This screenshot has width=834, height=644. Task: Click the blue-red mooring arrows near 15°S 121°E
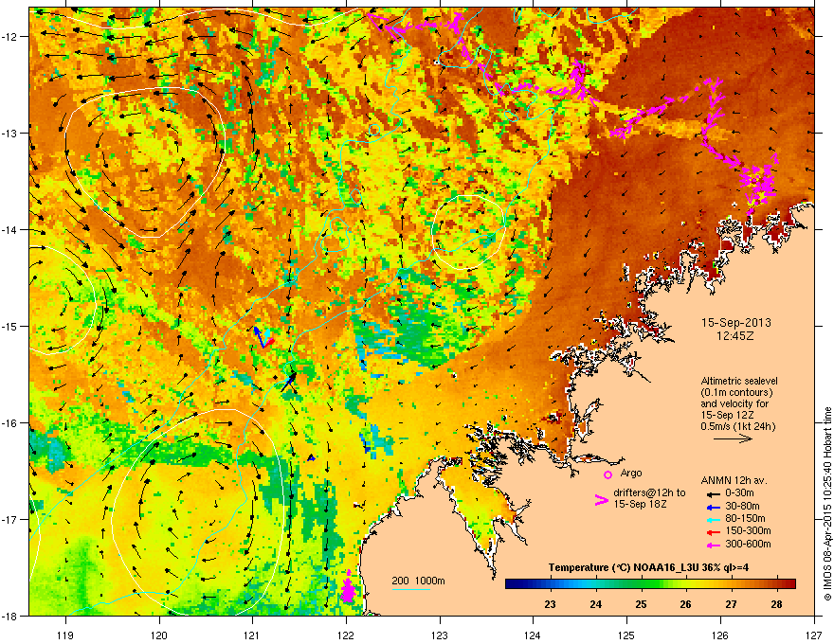point(263,338)
